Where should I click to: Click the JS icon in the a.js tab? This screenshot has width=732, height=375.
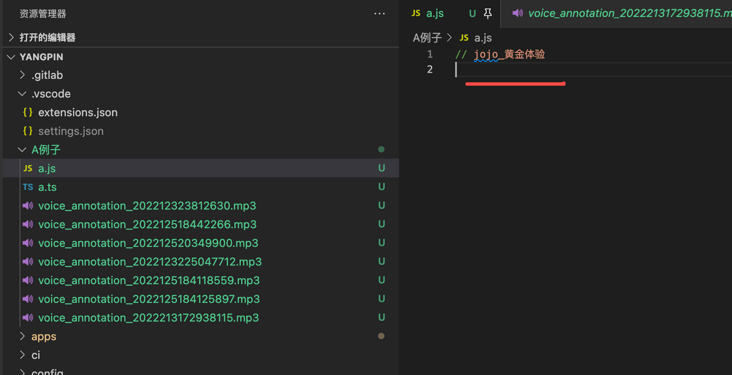click(415, 13)
